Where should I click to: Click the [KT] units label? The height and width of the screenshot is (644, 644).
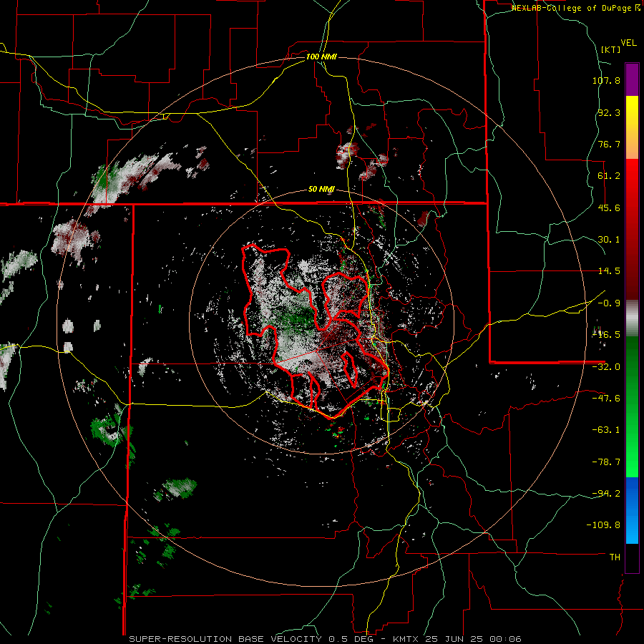[611, 49]
